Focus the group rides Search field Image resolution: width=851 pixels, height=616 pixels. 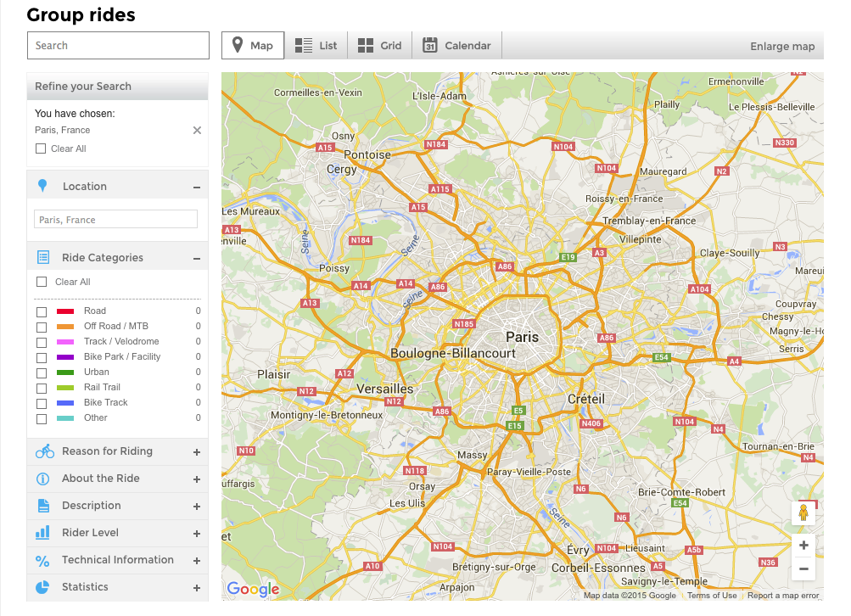(x=118, y=45)
